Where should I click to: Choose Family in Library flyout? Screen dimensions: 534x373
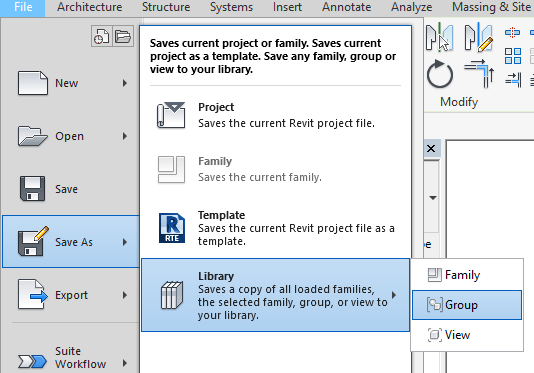point(467,275)
